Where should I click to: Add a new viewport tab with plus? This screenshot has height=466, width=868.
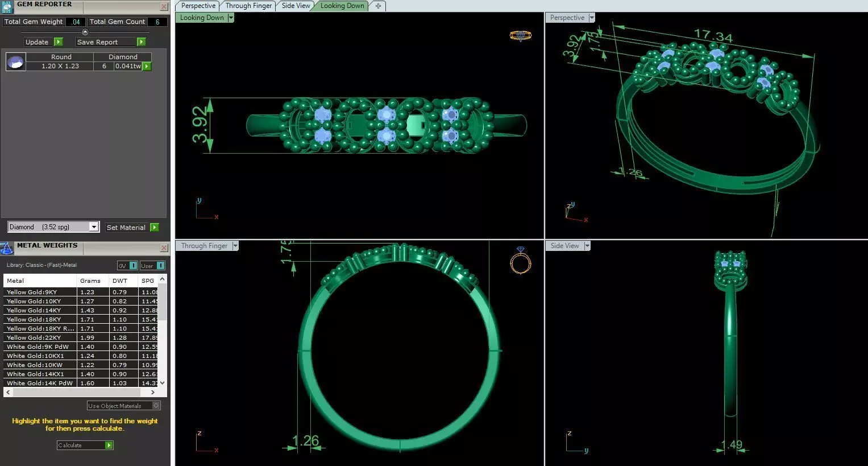[378, 6]
